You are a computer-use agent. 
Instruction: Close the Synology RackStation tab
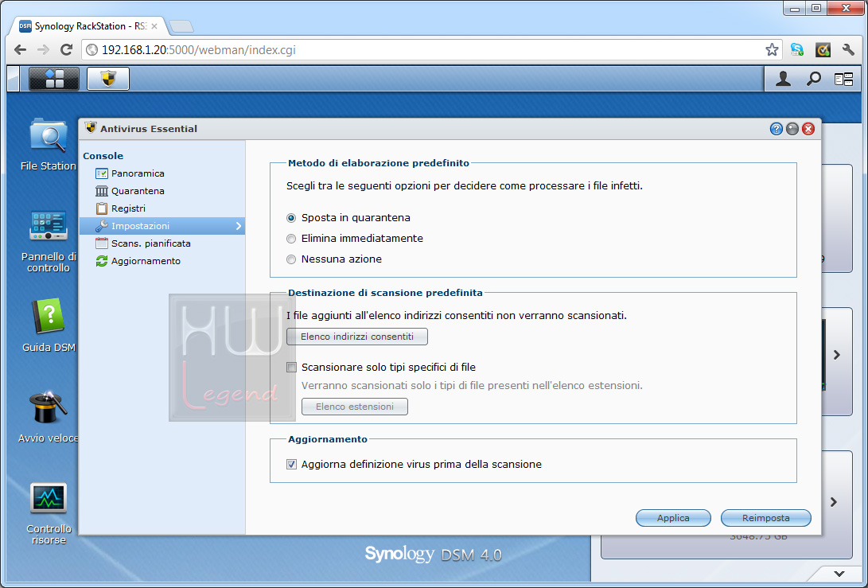coord(154,26)
